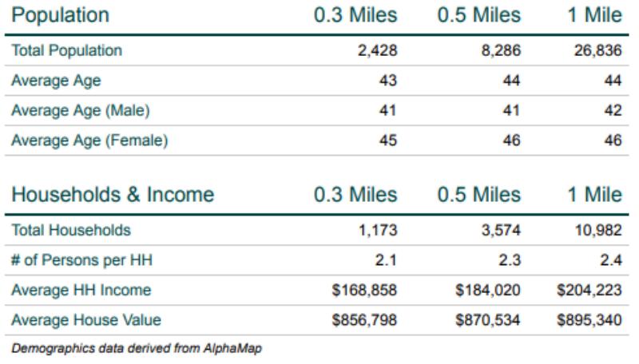Click the Households & Income heading
The image size is (639, 364).
pos(113,194)
